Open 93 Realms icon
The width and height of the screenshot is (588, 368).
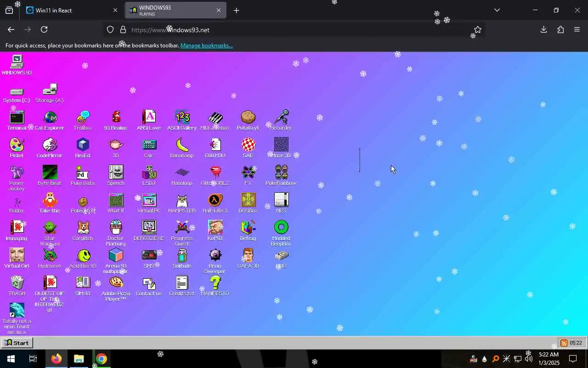click(x=116, y=121)
